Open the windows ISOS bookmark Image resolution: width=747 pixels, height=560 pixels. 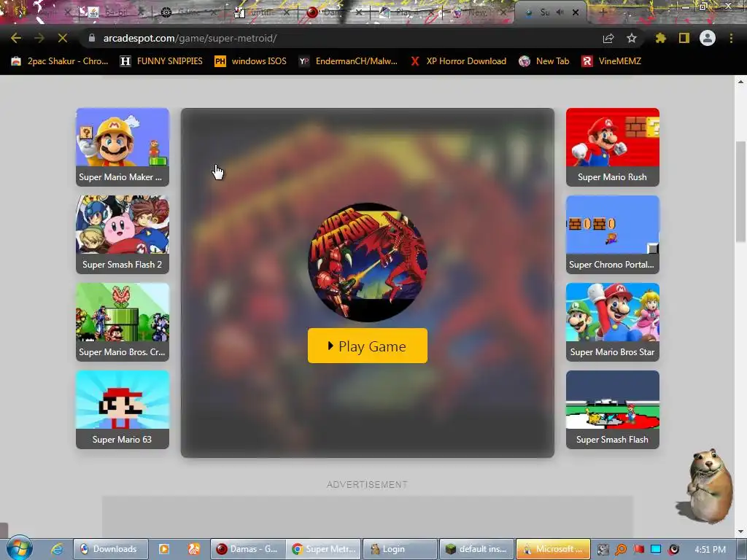250,61
